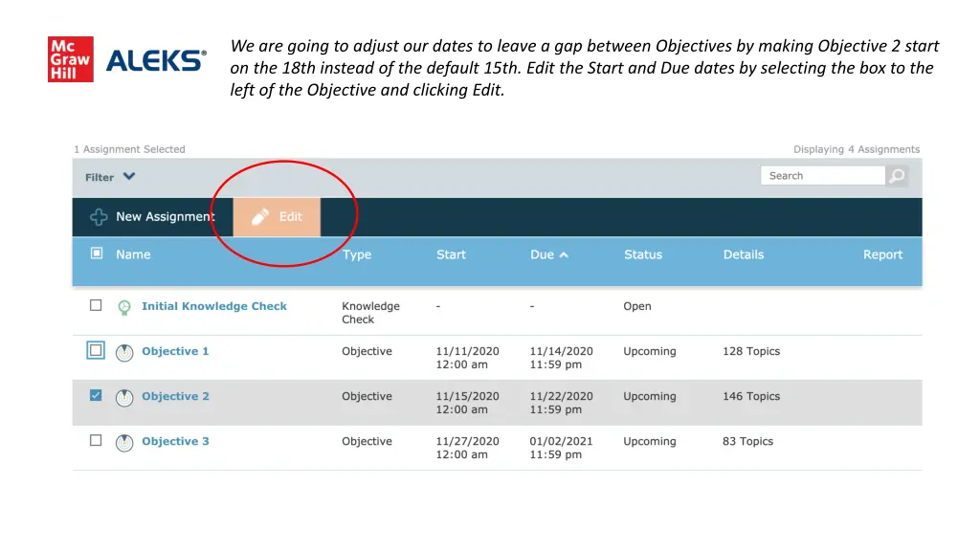980x551 pixels.
Task: Click the Displaying 4 Assignments text
Action: (857, 149)
